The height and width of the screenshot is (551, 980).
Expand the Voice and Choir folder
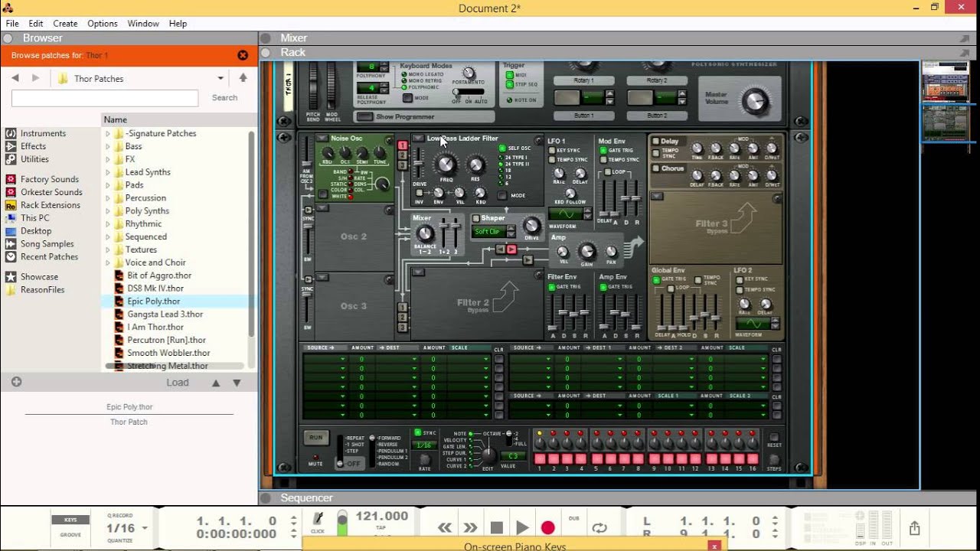click(108, 262)
